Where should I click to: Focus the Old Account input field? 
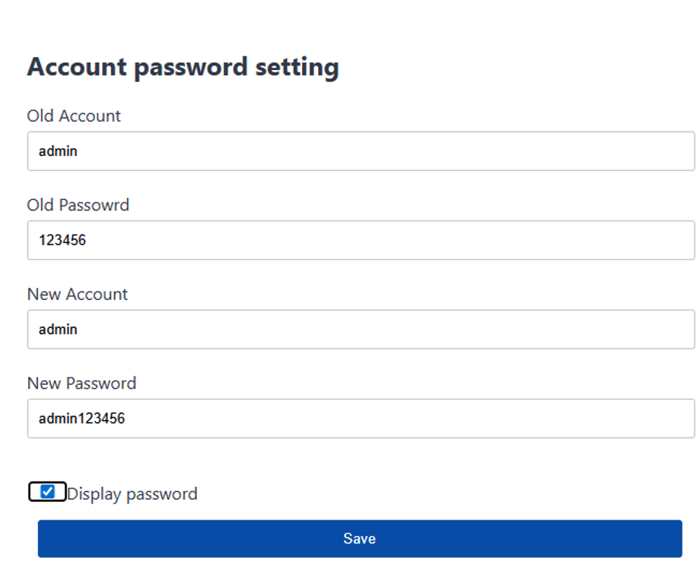pos(361,151)
